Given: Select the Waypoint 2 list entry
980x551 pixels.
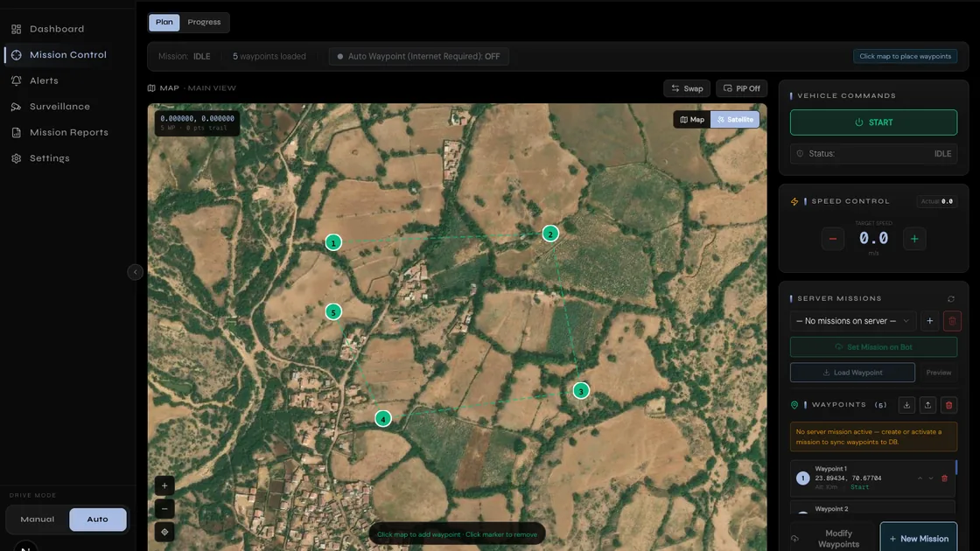Looking at the screenshot, I should point(872,508).
